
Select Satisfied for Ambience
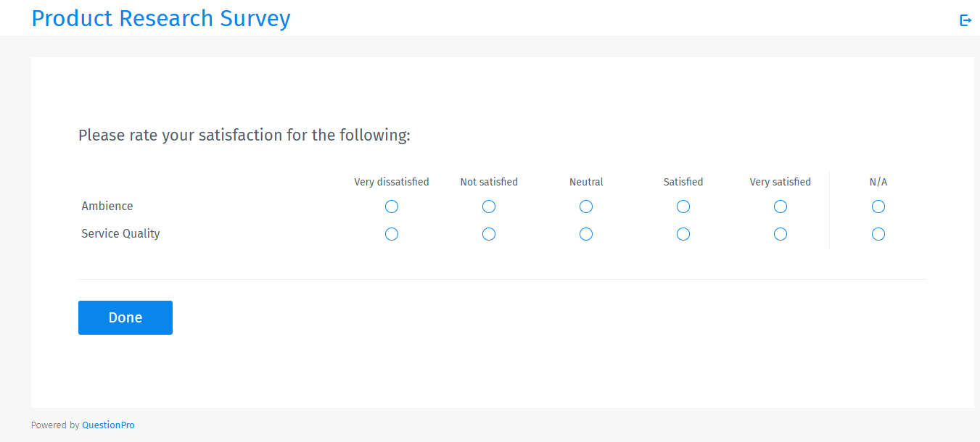click(683, 207)
